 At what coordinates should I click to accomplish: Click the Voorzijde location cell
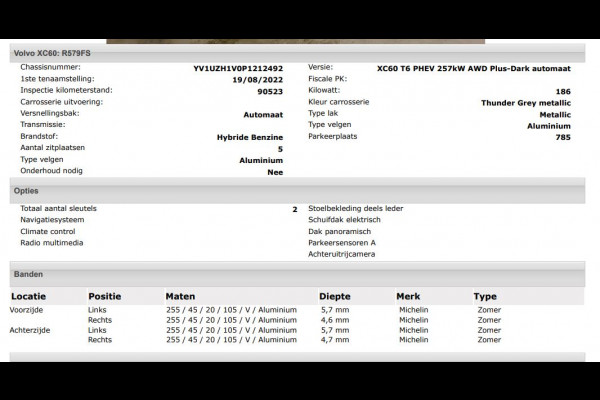(26, 310)
